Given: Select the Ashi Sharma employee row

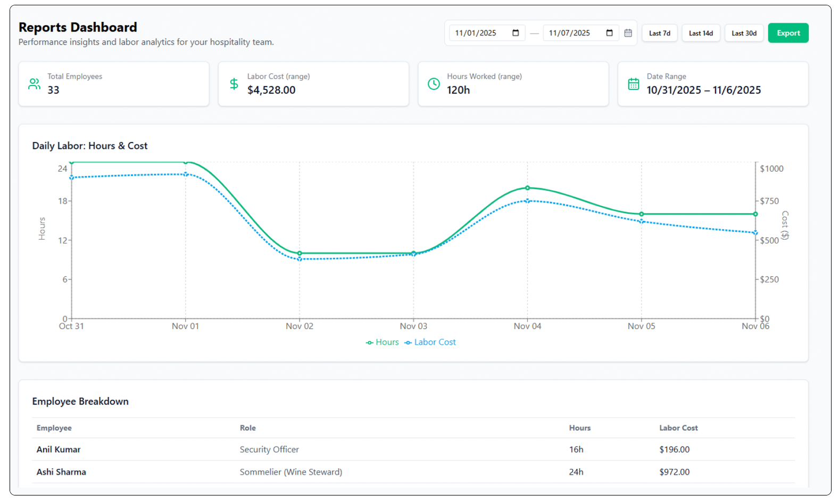Looking at the screenshot, I should (61, 472).
